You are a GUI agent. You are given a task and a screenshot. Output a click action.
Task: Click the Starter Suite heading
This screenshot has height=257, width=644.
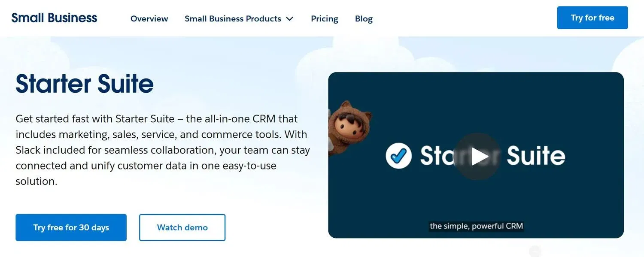84,84
